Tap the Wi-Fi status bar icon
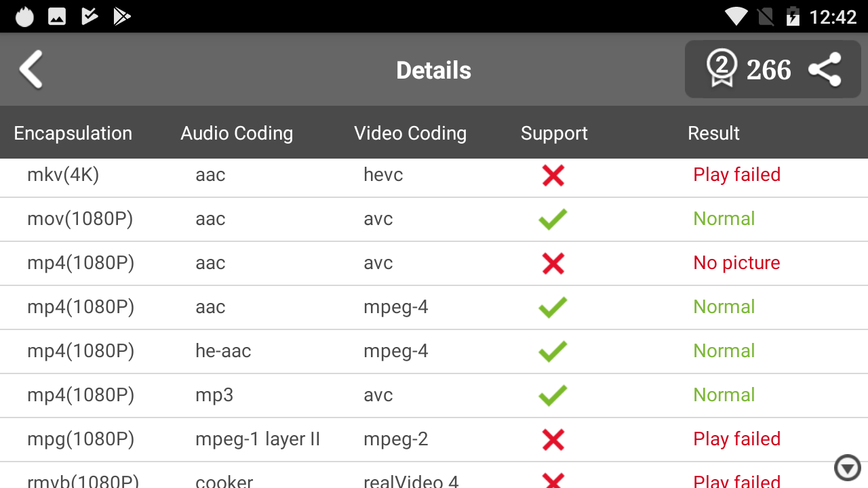Image resolution: width=868 pixels, height=488 pixels. click(x=735, y=16)
